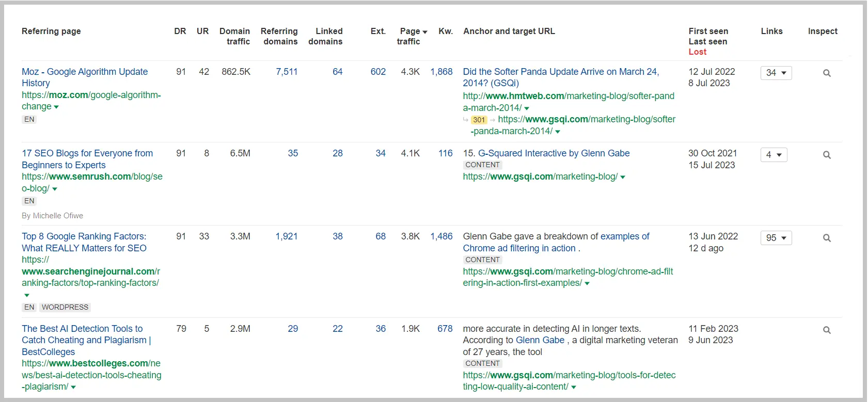868x402 pixels.
Task: Click keywords value 678
Action: click(445, 329)
